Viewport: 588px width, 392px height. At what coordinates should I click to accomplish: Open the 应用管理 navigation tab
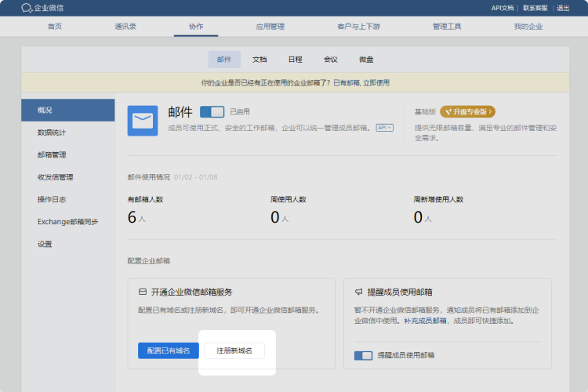[x=270, y=27]
